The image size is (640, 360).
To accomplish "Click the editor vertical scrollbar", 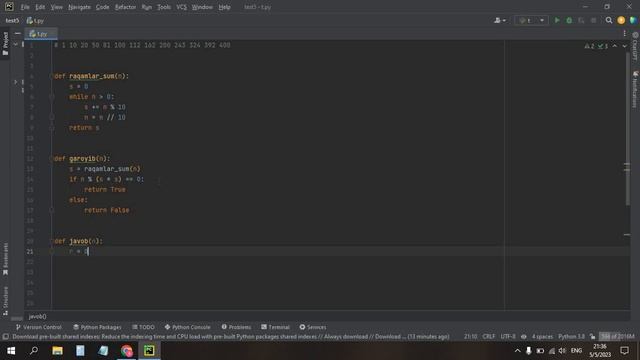I will coord(627,129).
